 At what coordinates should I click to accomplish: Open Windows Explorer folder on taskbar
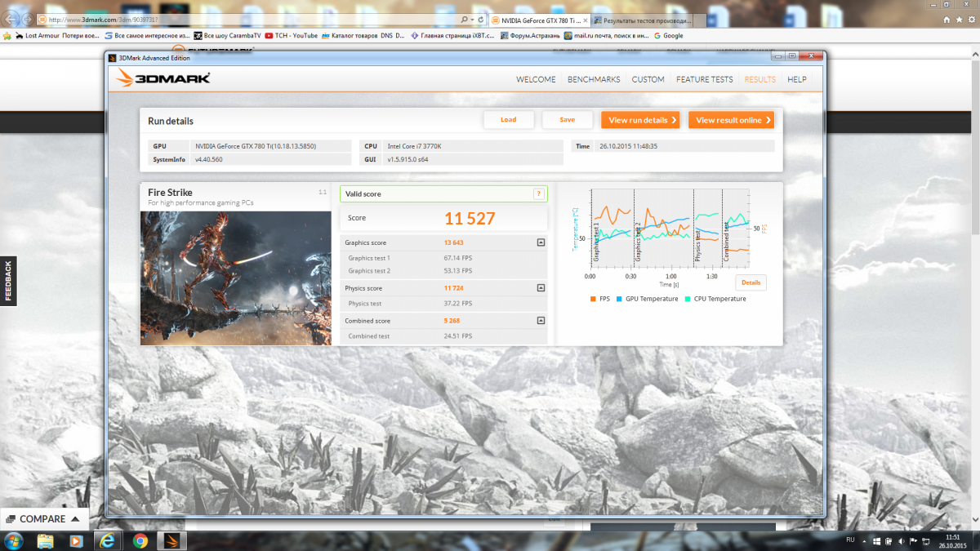tap(45, 540)
